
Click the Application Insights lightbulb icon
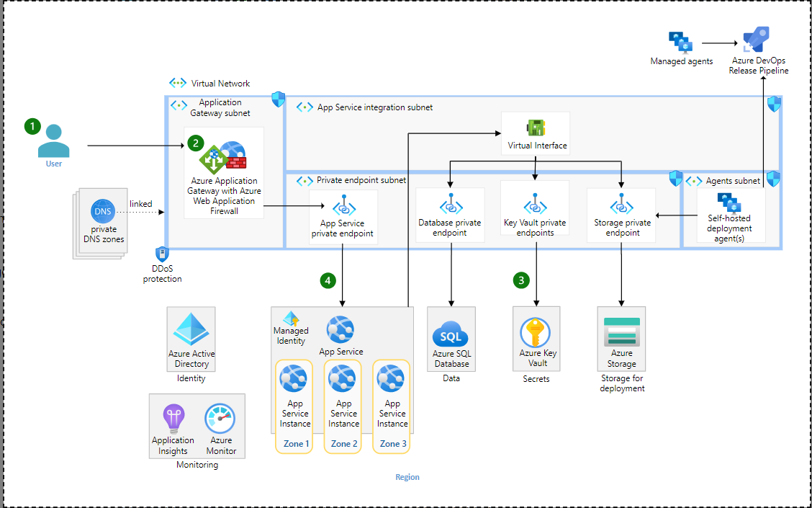pos(173,419)
